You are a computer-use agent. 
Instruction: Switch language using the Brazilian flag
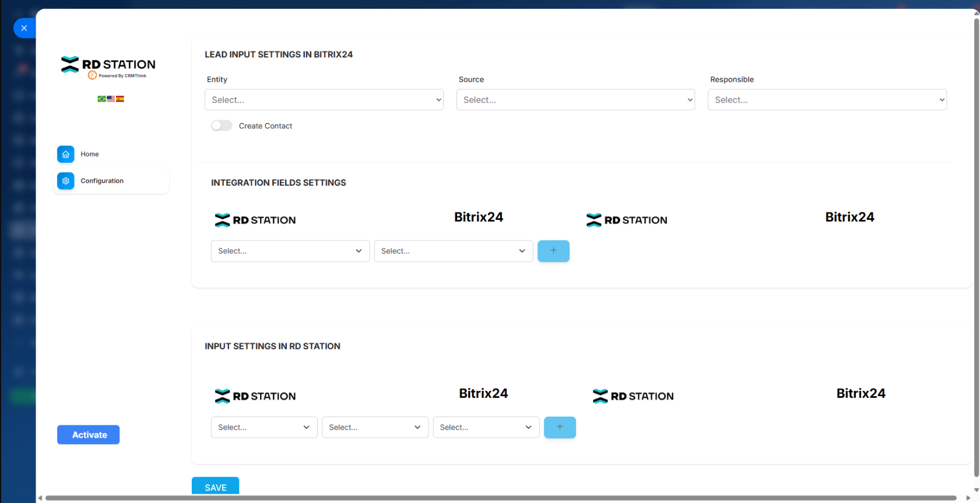click(101, 99)
